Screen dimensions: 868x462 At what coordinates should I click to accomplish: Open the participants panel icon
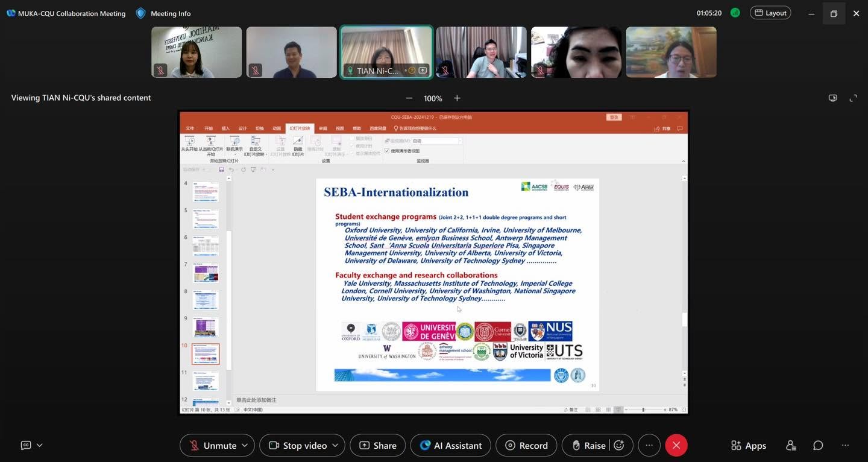[791, 445]
